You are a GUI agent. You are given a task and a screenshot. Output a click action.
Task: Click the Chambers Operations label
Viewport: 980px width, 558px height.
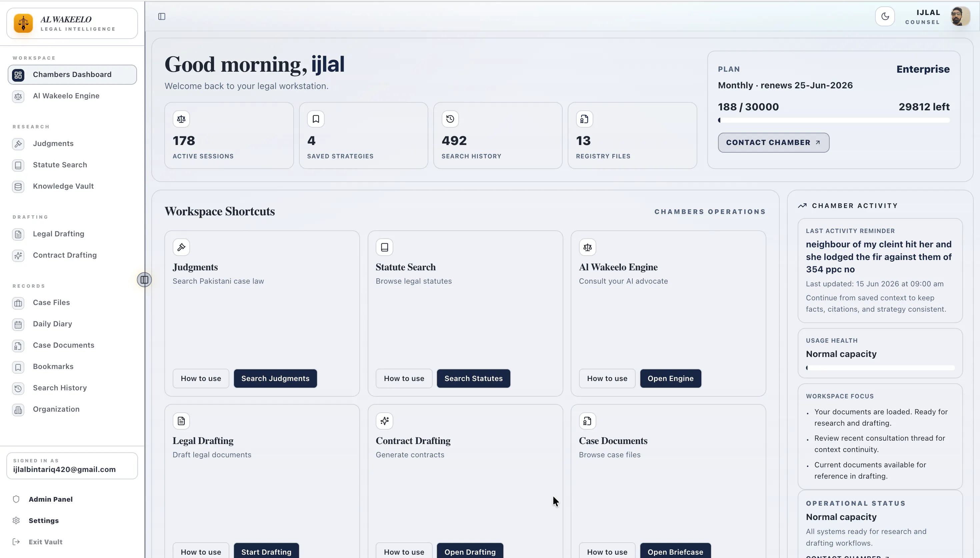(710, 212)
